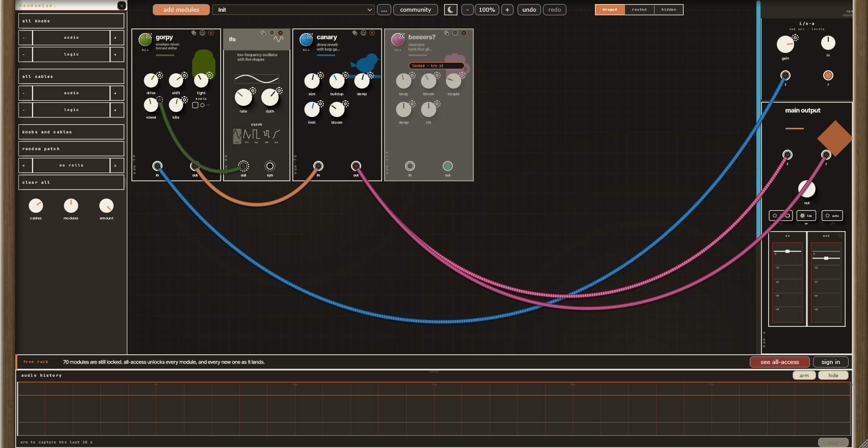868x448 pixels.
Task: Randomize the lfo module with its dice icon
Action: [x=263, y=33]
